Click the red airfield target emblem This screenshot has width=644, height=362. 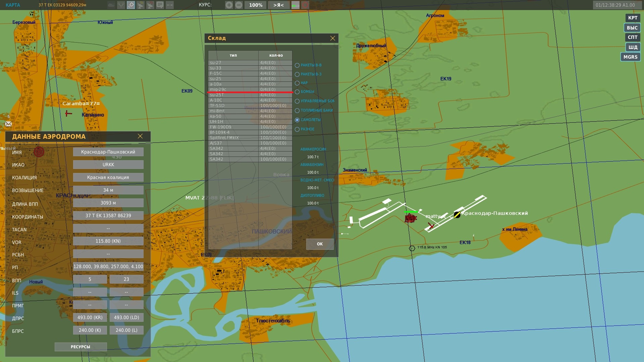[39, 152]
